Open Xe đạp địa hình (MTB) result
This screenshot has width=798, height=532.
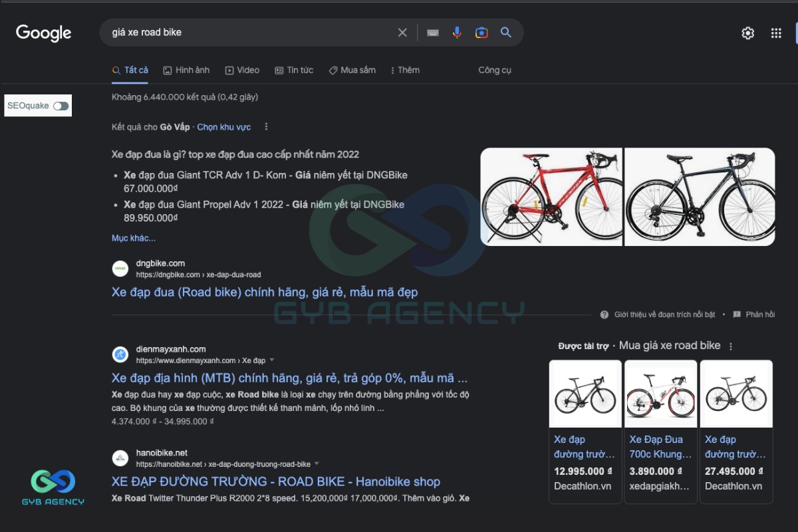tap(290, 378)
